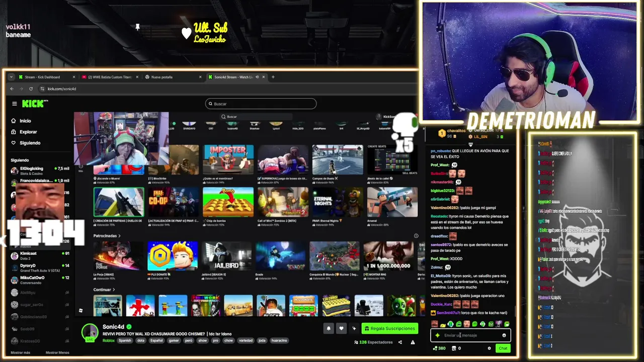
Task: Reload the kick.com page
Action: (x=31, y=89)
